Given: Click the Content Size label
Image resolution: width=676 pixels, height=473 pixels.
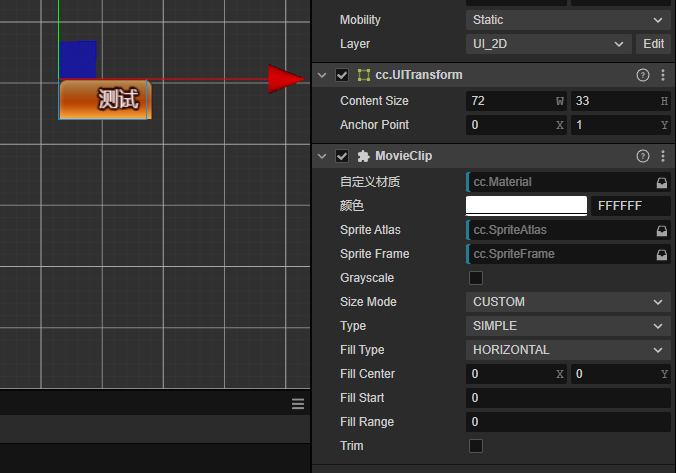Looking at the screenshot, I should [x=374, y=101].
